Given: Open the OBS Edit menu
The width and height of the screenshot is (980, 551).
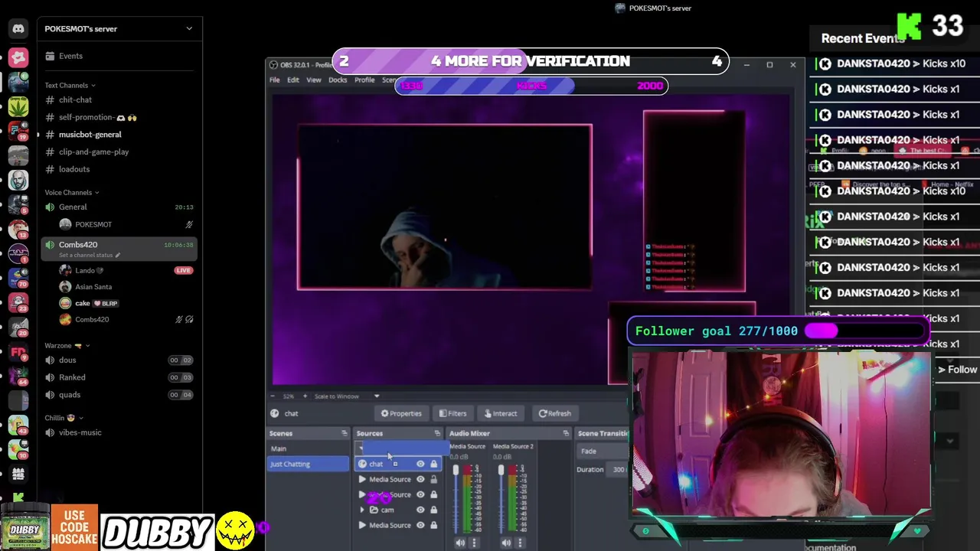Looking at the screenshot, I should pos(293,80).
